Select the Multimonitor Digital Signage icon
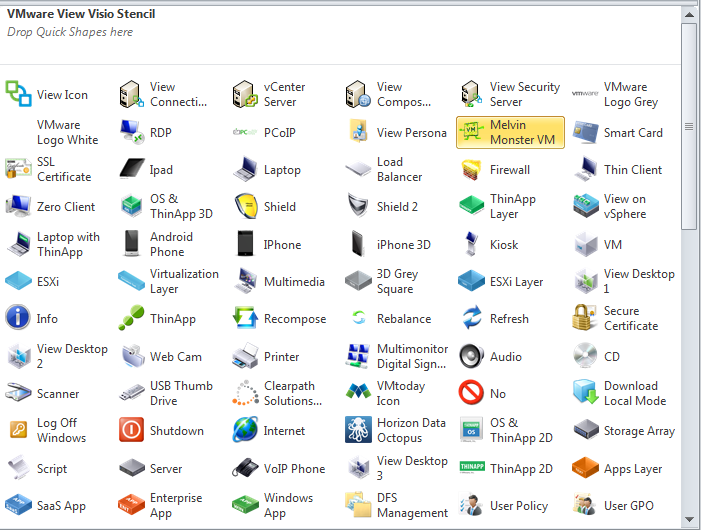The height and width of the screenshot is (530, 701). click(358, 356)
